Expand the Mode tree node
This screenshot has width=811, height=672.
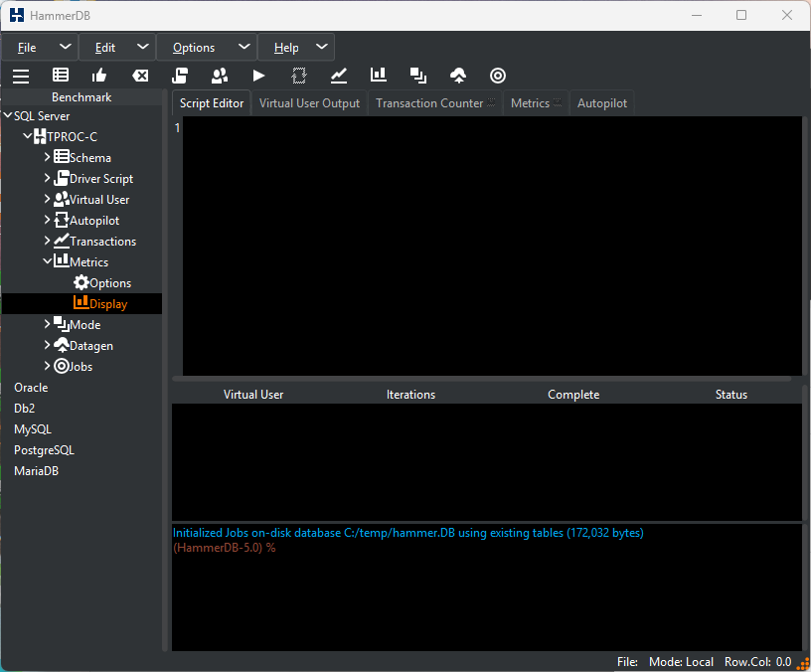(47, 324)
